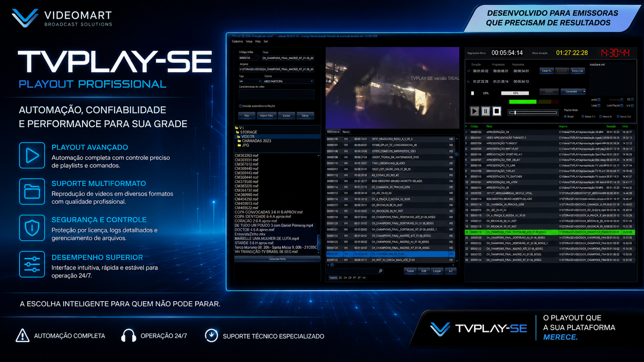
Task: Open the Help menu
Action: pos(258,41)
